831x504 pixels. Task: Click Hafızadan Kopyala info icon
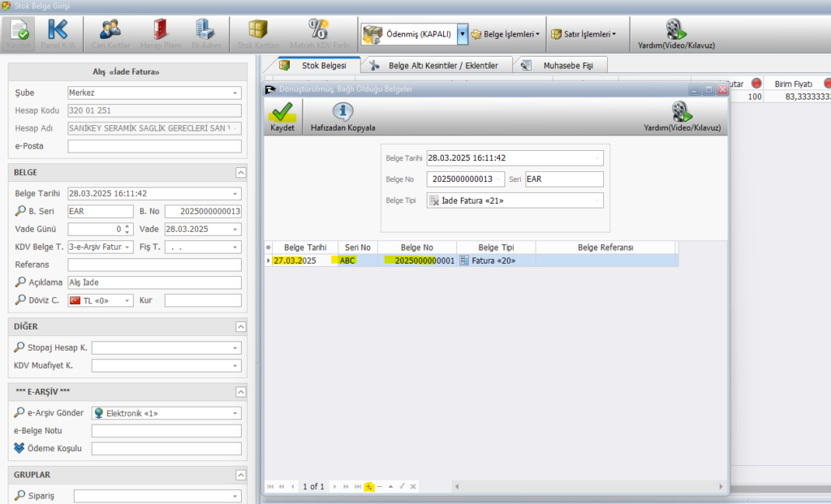tap(342, 112)
